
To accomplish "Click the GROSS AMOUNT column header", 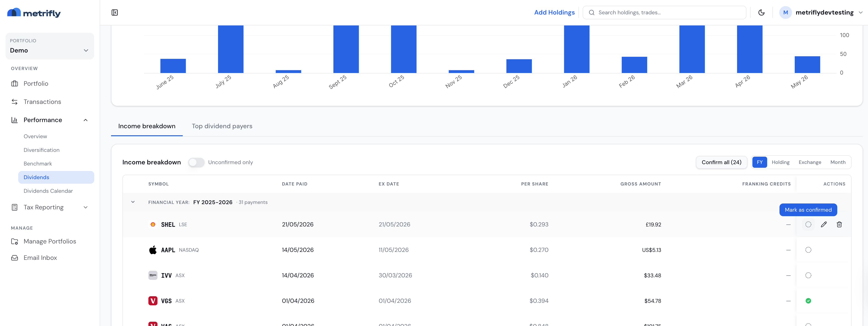I will click(641, 184).
